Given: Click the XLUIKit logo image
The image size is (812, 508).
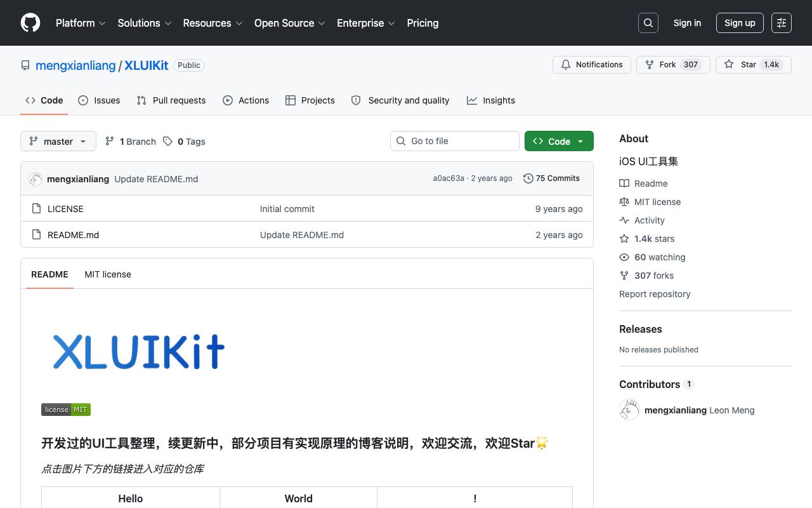Looking at the screenshot, I should [x=138, y=351].
